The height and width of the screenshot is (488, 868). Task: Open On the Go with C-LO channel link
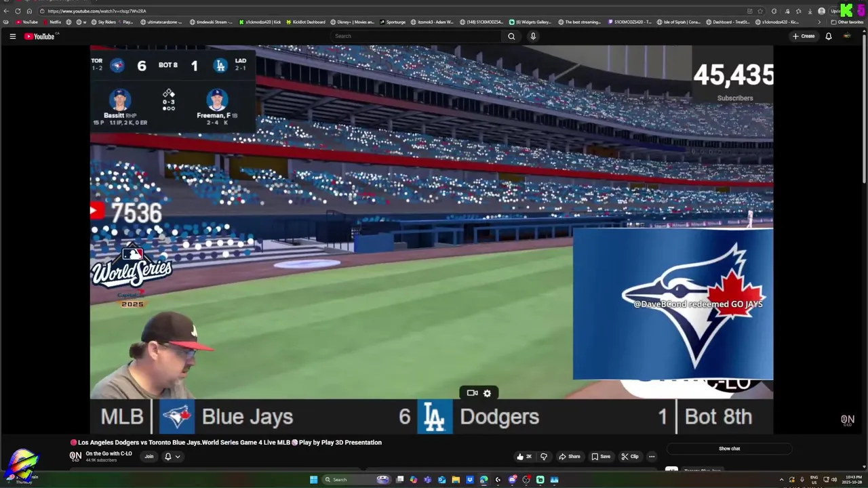click(108, 453)
